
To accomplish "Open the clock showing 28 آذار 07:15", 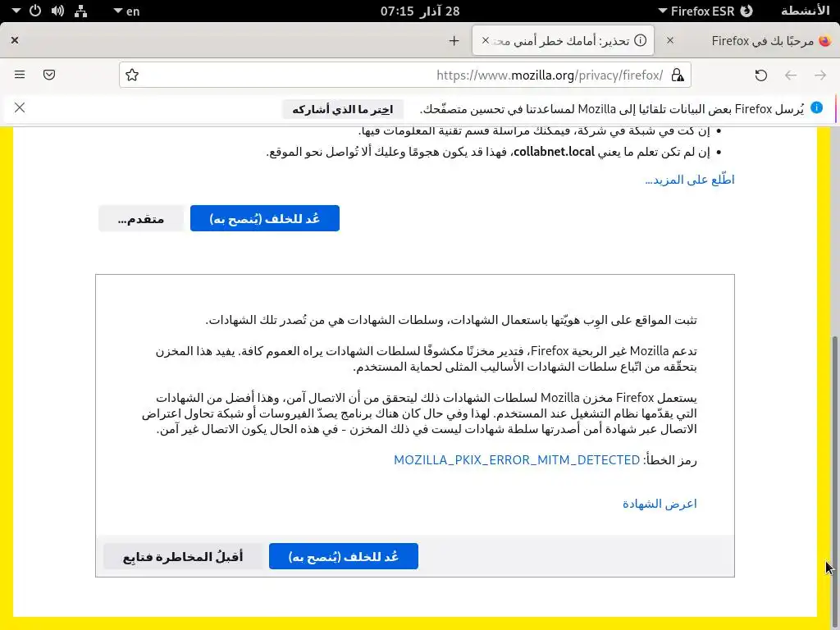I will [x=420, y=11].
